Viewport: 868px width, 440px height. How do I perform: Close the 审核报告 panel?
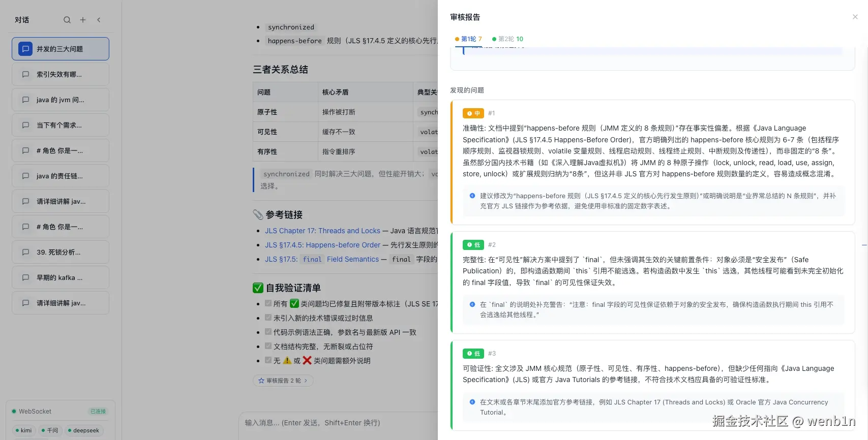[x=855, y=17]
